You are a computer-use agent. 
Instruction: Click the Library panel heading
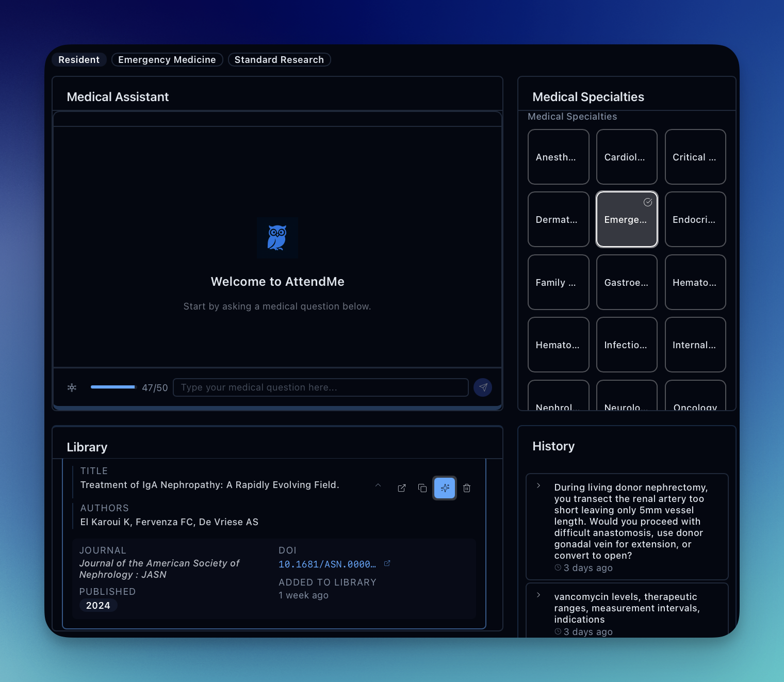tap(87, 447)
